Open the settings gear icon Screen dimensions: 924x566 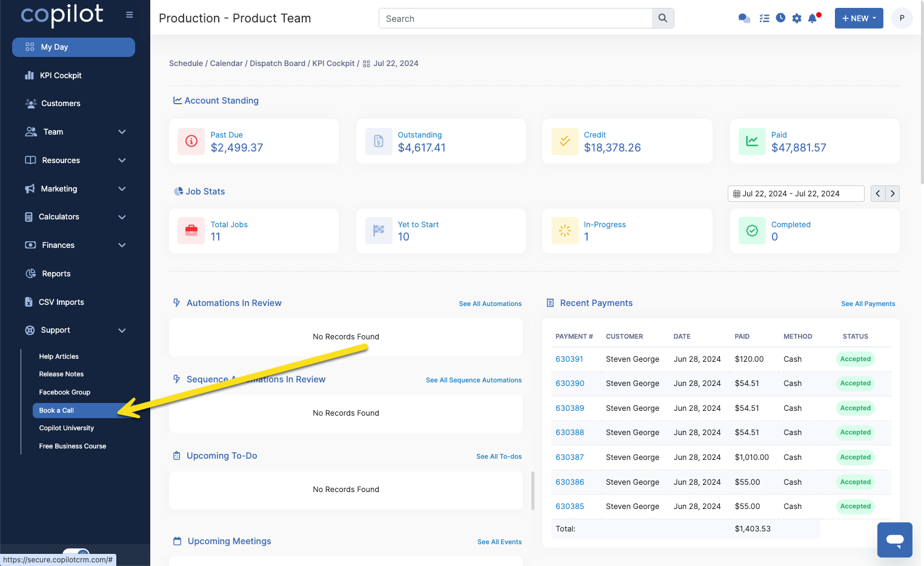tap(797, 18)
